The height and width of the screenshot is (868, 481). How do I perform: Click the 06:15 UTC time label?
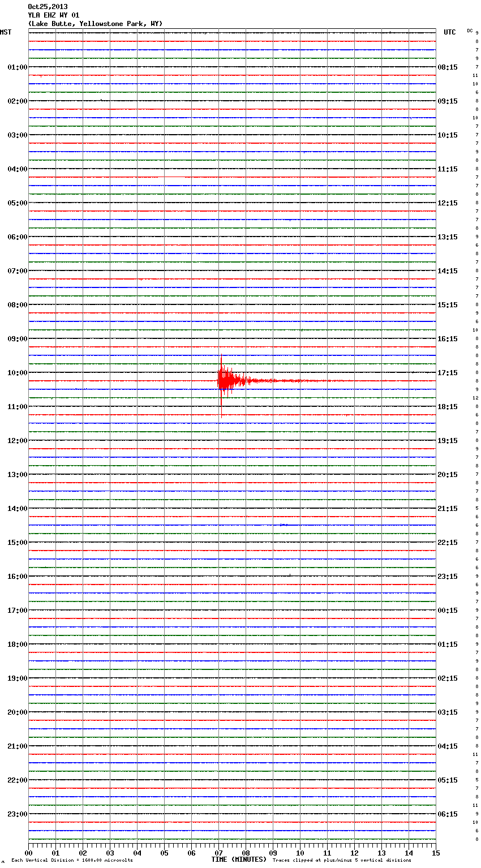(448, 814)
